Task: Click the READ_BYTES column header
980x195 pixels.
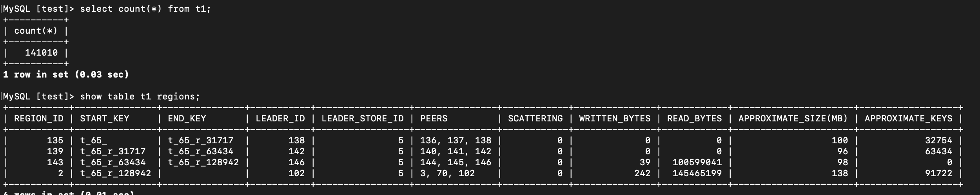Action: 694,119
